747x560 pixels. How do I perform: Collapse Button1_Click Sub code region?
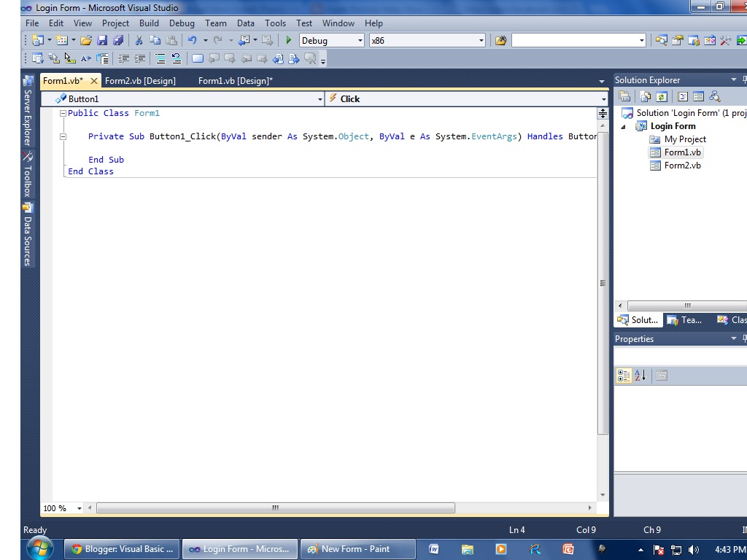(x=63, y=136)
